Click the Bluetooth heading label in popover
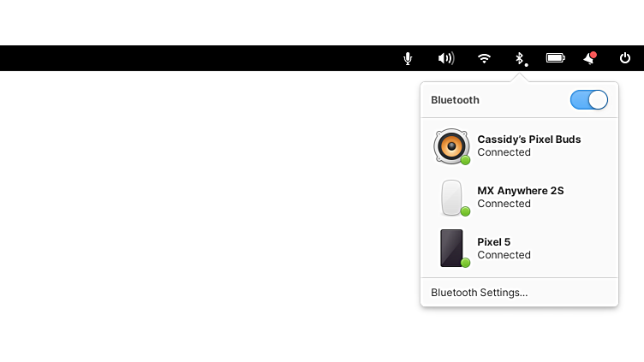The image size is (644, 362). coord(455,100)
